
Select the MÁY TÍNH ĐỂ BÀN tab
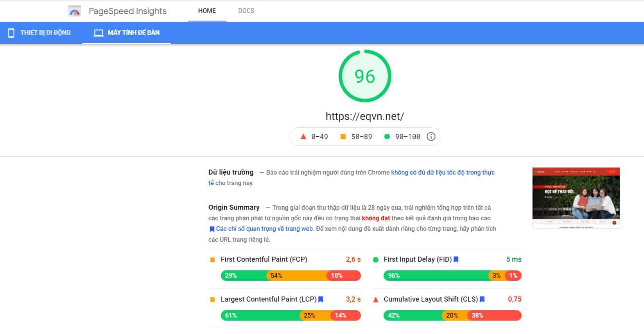tap(127, 33)
